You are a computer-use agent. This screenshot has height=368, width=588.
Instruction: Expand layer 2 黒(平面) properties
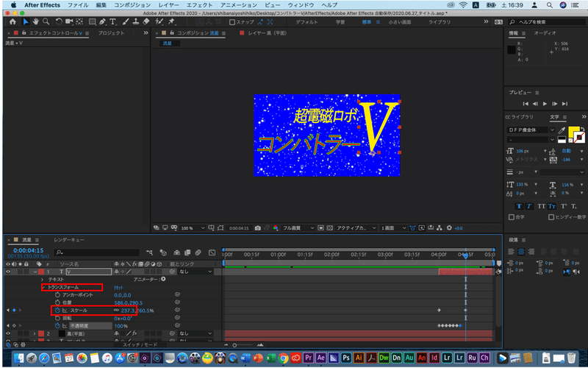click(35, 333)
